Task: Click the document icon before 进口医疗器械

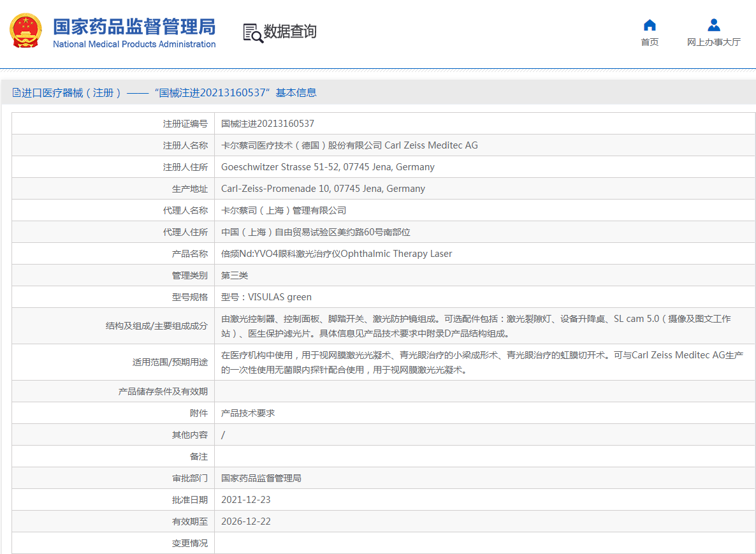Action: coord(17,92)
